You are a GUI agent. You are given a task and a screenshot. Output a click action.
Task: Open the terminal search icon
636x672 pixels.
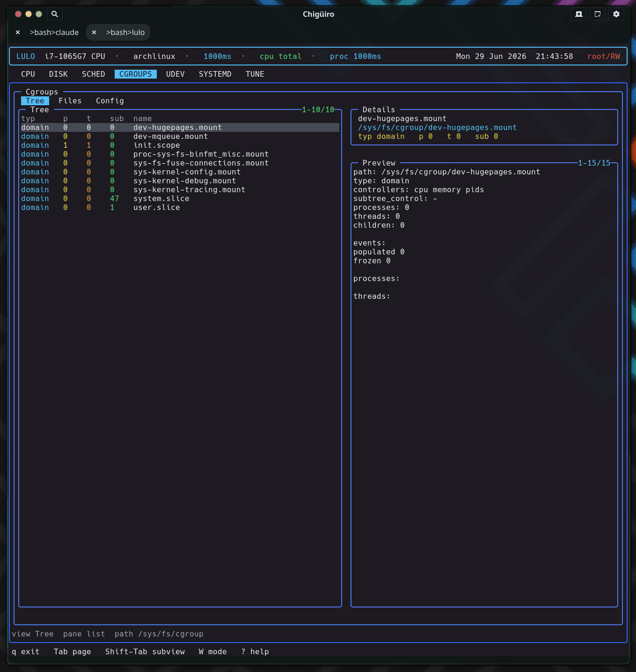click(55, 14)
